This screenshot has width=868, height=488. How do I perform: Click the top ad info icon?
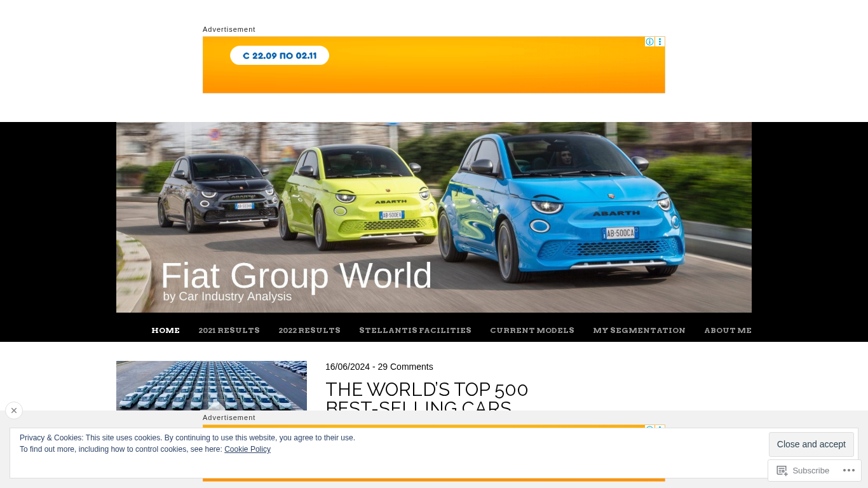[x=649, y=42]
